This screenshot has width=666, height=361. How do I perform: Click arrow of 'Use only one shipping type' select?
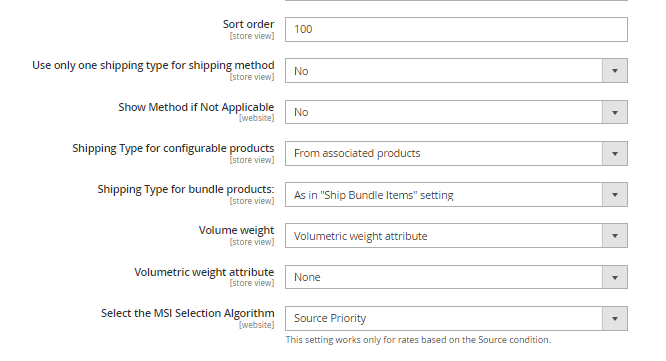point(615,71)
